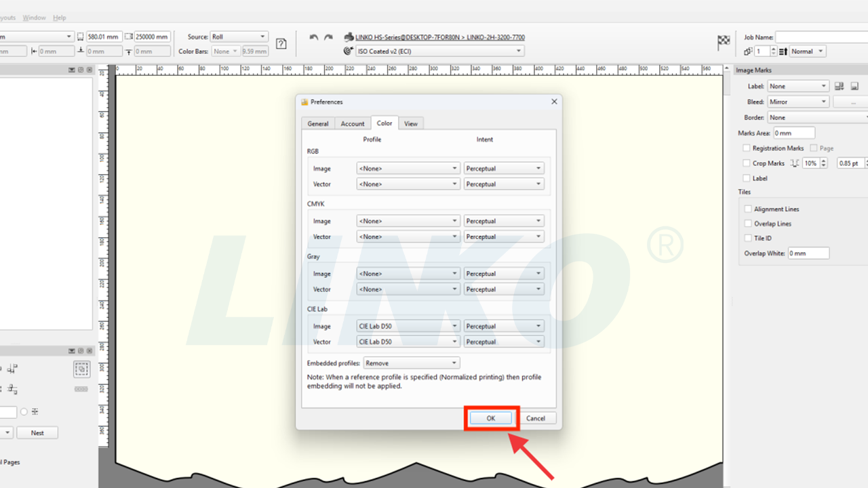
Task: Click the copies icon beside the 1 field
Action: point(748,52)
